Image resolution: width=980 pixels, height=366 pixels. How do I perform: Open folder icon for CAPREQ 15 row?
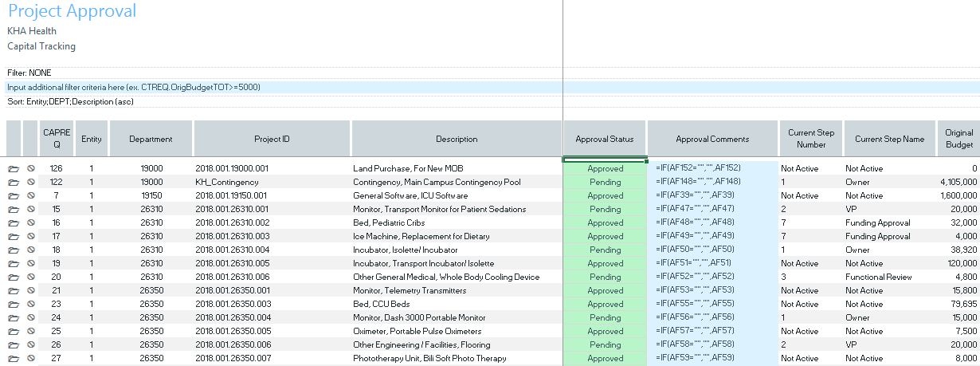click(x=14, y=210)
